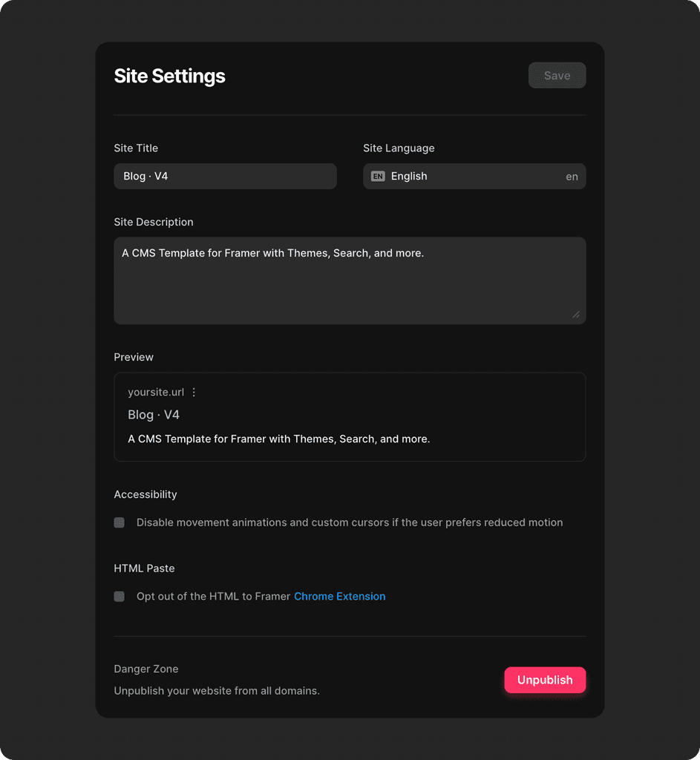Click the Save button

(557, 75)
